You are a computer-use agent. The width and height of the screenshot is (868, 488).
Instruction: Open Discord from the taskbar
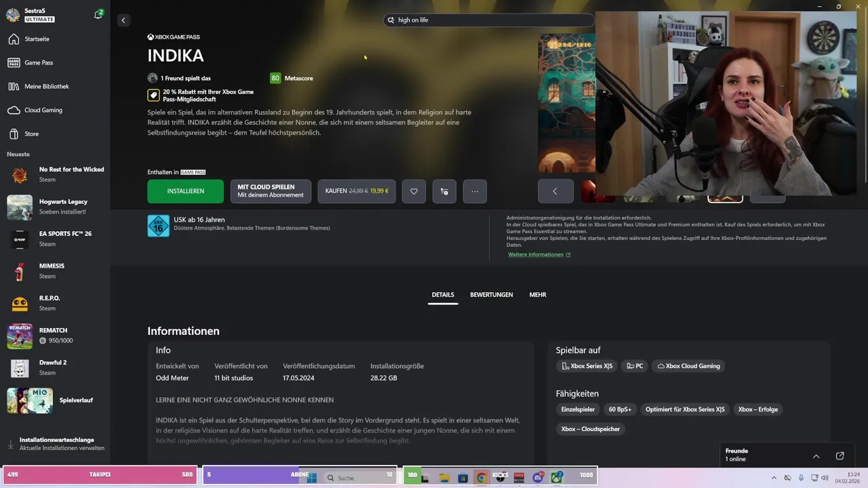click(x=538, y=478)
